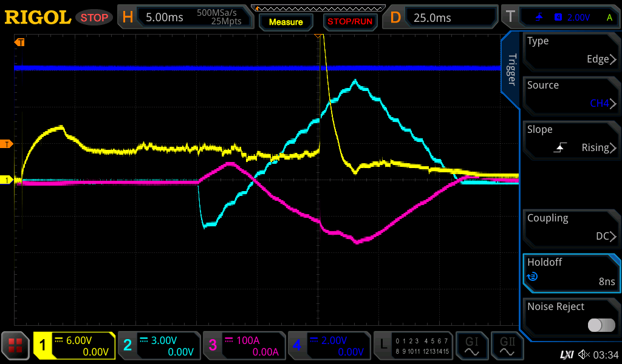Click the LXI network status icon
The width and height of the screenshot is (622, 364).
[x=566, y=354]
